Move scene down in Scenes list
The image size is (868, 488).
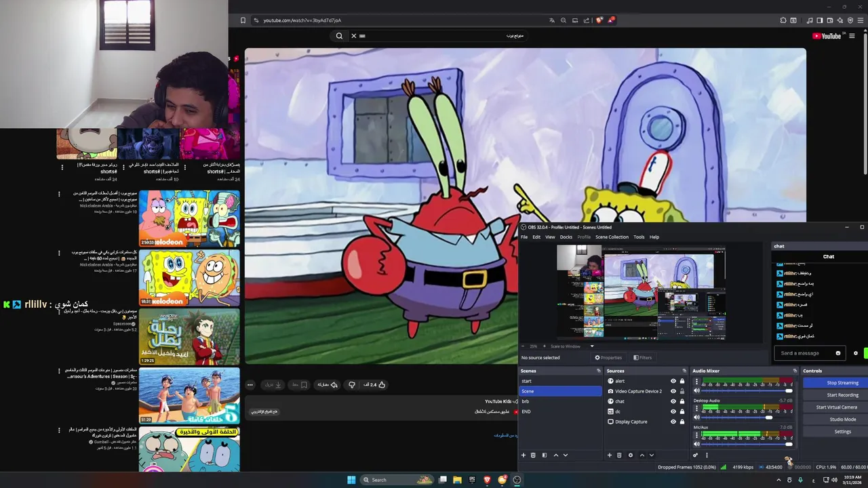[566, 455]
